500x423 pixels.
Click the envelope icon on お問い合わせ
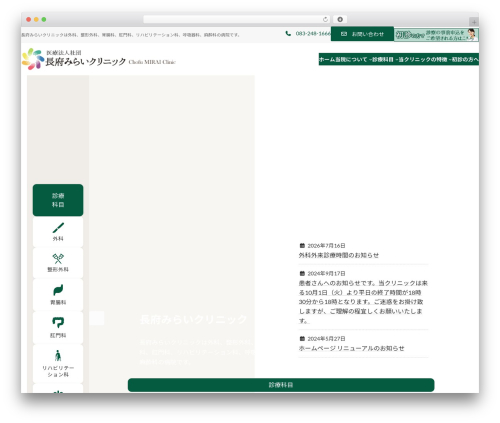click(x=344, y=34)
